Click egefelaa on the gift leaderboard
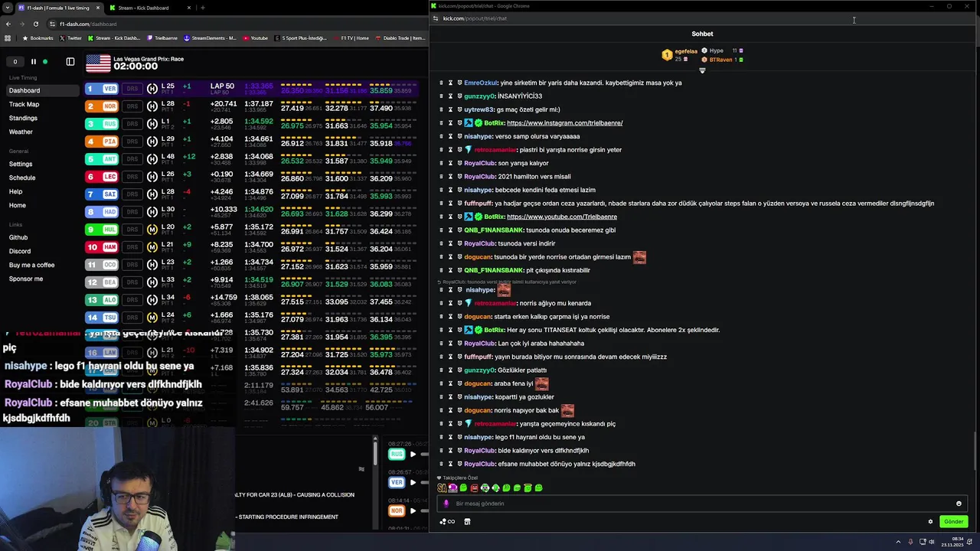The image size is (980, 551). coord(686,51)
